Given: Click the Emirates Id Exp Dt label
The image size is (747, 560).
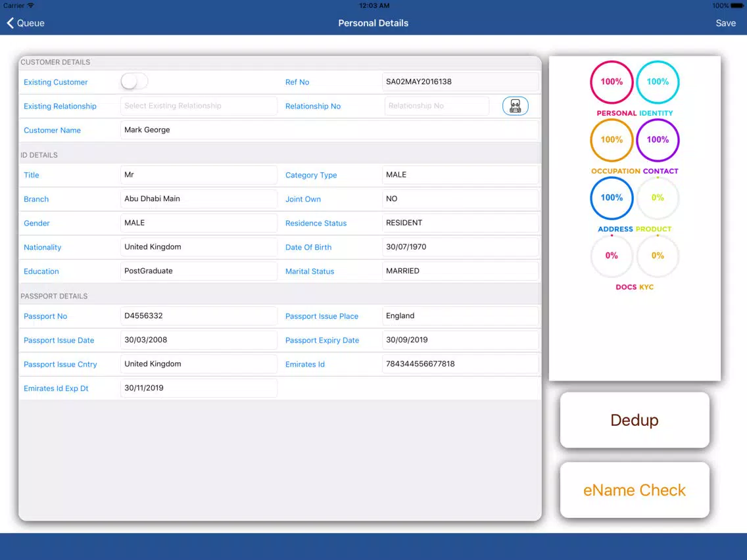Looking at the screenshot, I should coord(56,388).
